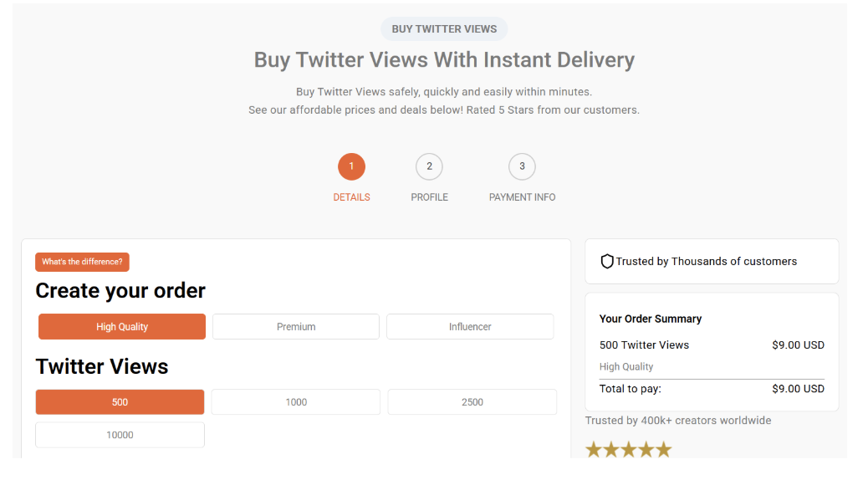This screenshot has width=868, height=480.
Task: Click the "What's the difference?" button
Action: click(x=82, y=262)
